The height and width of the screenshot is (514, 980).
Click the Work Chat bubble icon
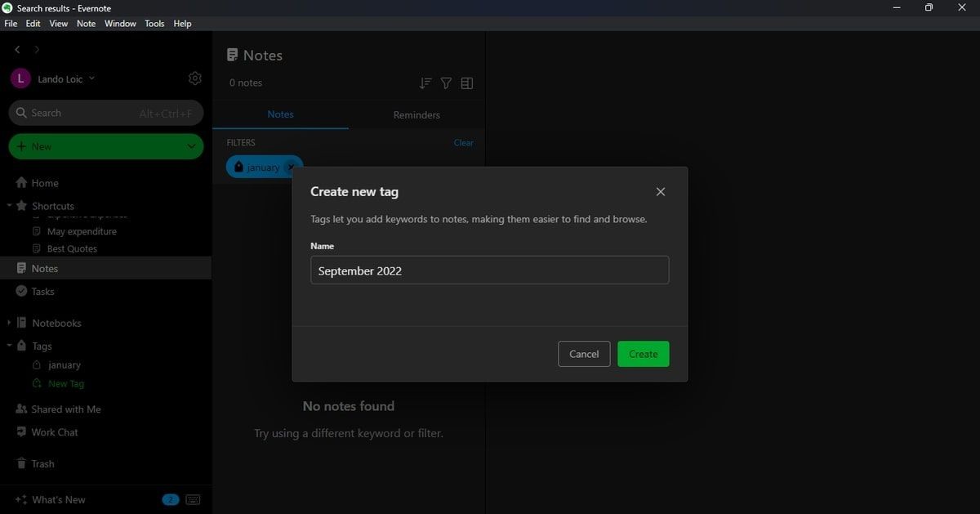(21, 432)
